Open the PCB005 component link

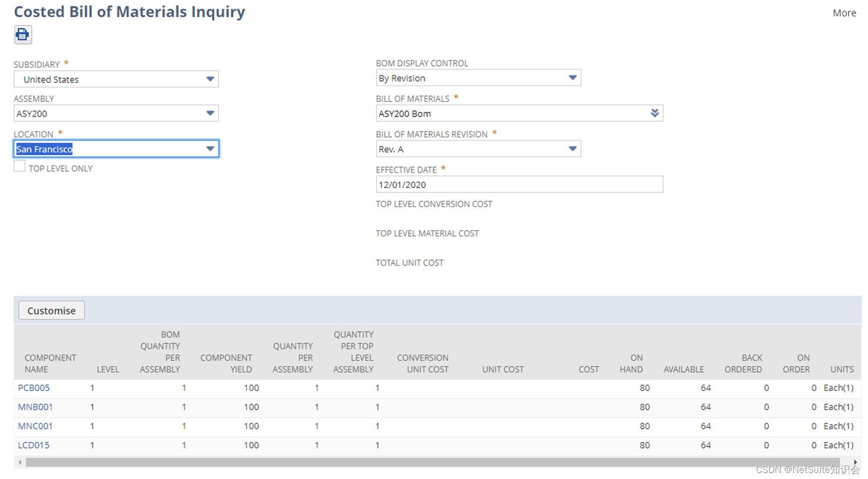(34, 388)
